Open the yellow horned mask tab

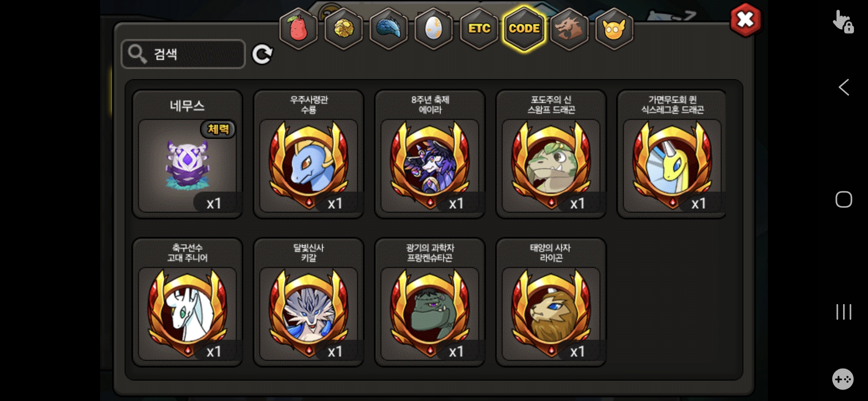(614, 29)
